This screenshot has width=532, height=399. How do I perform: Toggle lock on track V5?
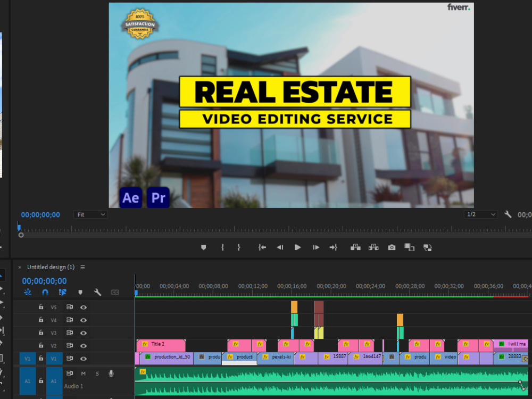click(x=41, y=307)
